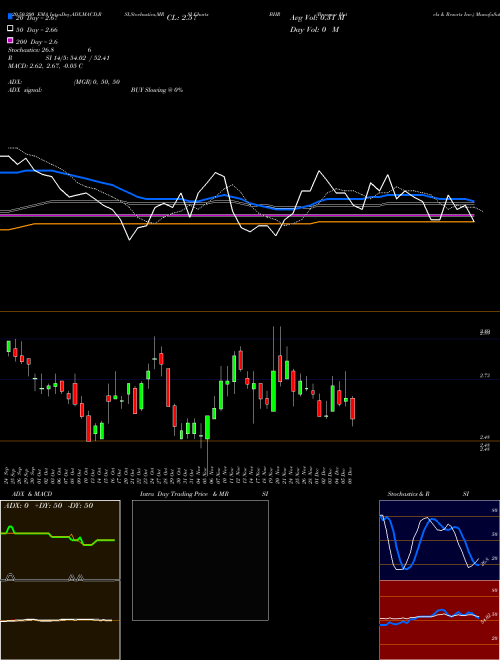Screen dimensions: 500x660
Task: Click the blue stochastics oscillator chart
Action: point(439,540)
